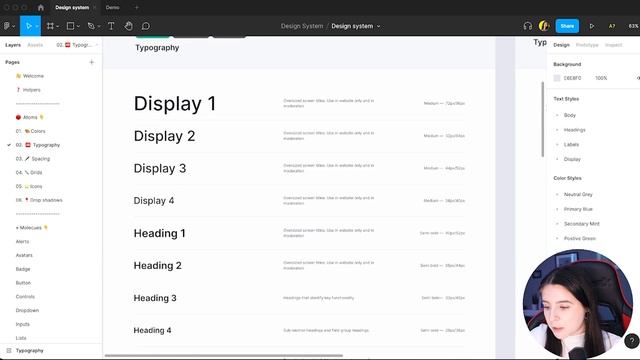
Task: Switch to the Inspect panel tab
Action: coord(613,45)
